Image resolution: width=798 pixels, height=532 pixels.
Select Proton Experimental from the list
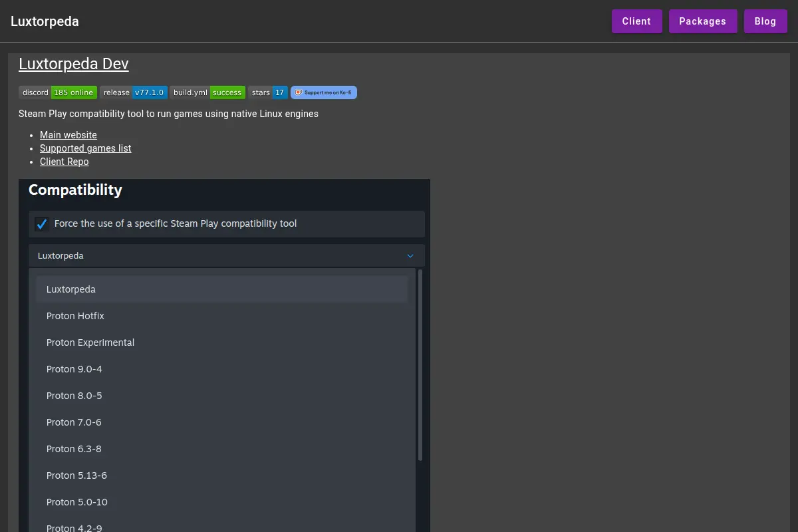[222, 342]
